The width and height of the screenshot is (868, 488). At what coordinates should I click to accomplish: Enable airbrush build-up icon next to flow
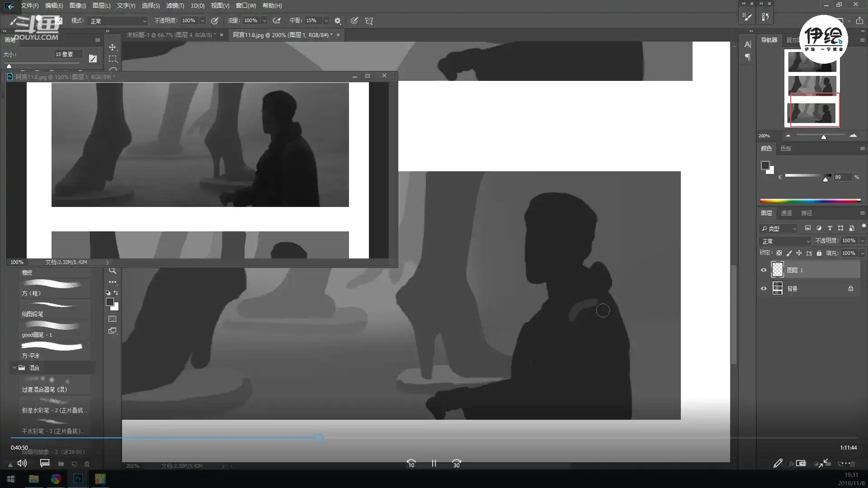[277, 21]
